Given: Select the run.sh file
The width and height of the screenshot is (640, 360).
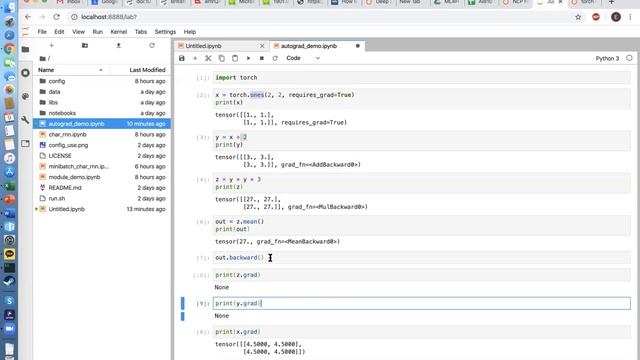Looking at the screenshot, I should pyautogui.click(x=102, y=198).
